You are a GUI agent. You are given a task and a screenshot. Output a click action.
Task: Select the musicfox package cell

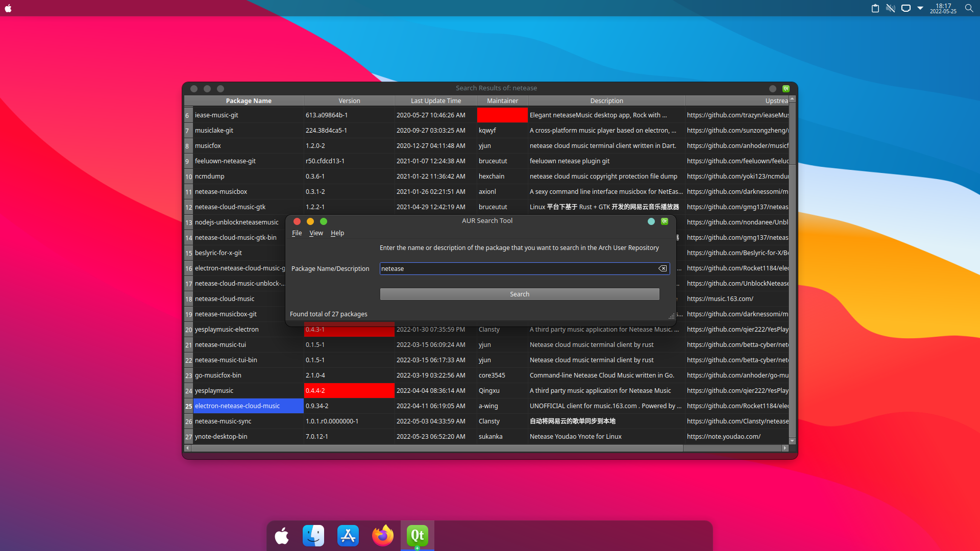click(x=249, y=146)
